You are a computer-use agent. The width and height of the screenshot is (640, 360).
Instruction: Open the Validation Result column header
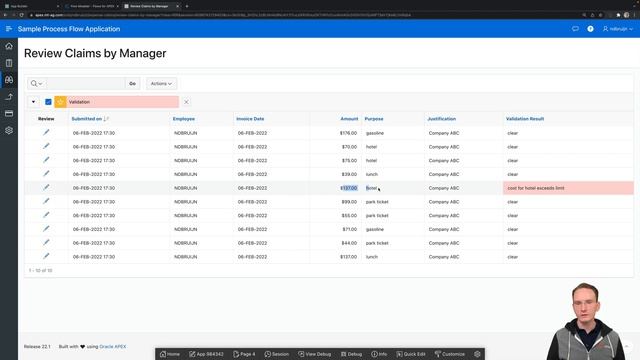[x=525, y=119]
